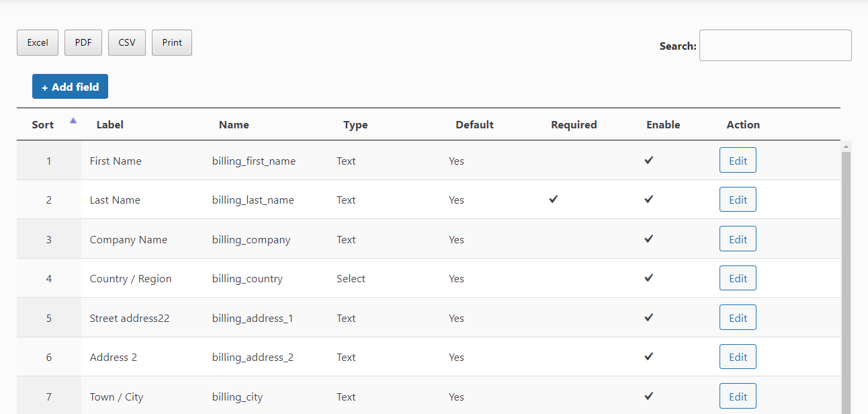
Task: Toggle the Required checkmark for Last Name
Action: tap(553, 199)
